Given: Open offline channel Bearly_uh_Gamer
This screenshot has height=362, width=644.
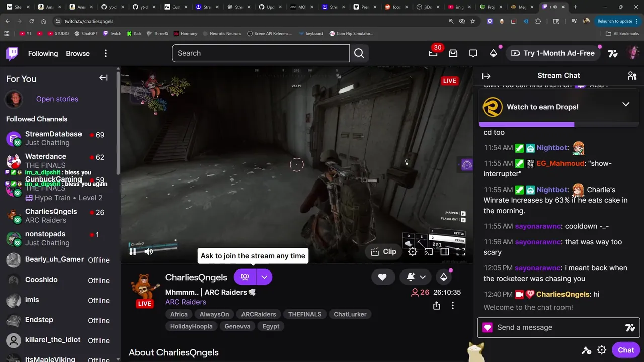Looking at the screenshot, I should [x=59, y=260].
